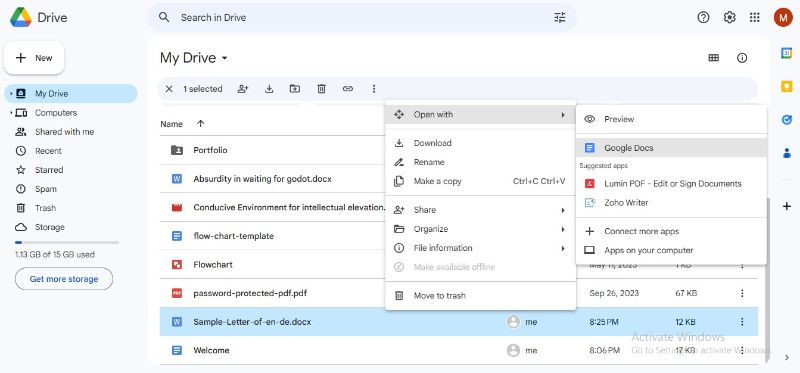800x373 pixels.
Task: Select Move to trash
Action: [480, 295]
